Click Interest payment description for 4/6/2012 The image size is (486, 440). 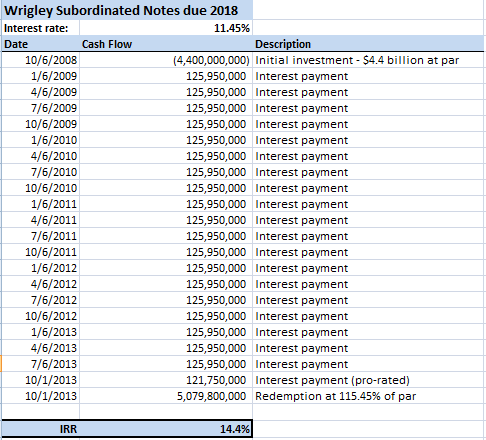coord(368,284)
